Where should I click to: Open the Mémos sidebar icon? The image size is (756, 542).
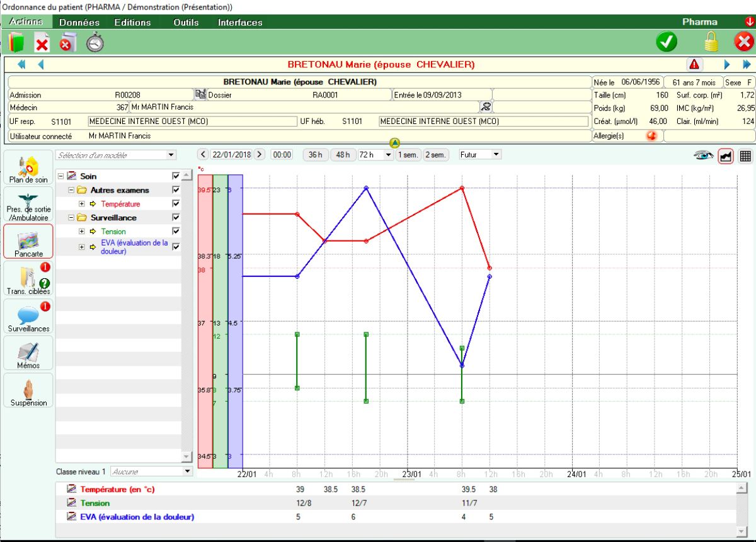(28, 354)
